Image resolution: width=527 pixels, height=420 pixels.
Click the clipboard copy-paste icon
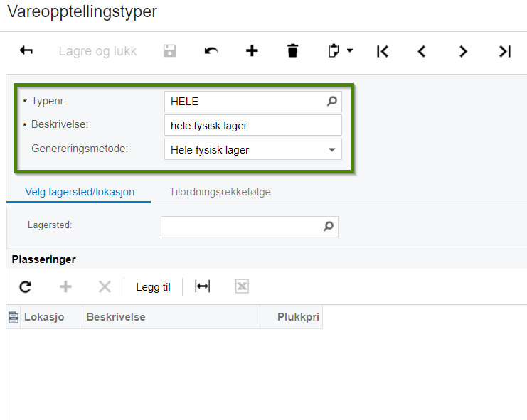click(334, 50)
